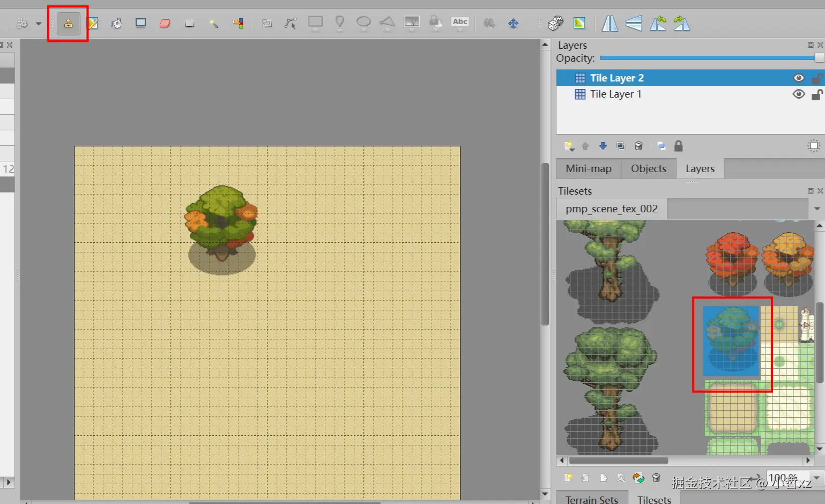
Task: Select the Bucket Fill tool
Action: tap(116, 24)
